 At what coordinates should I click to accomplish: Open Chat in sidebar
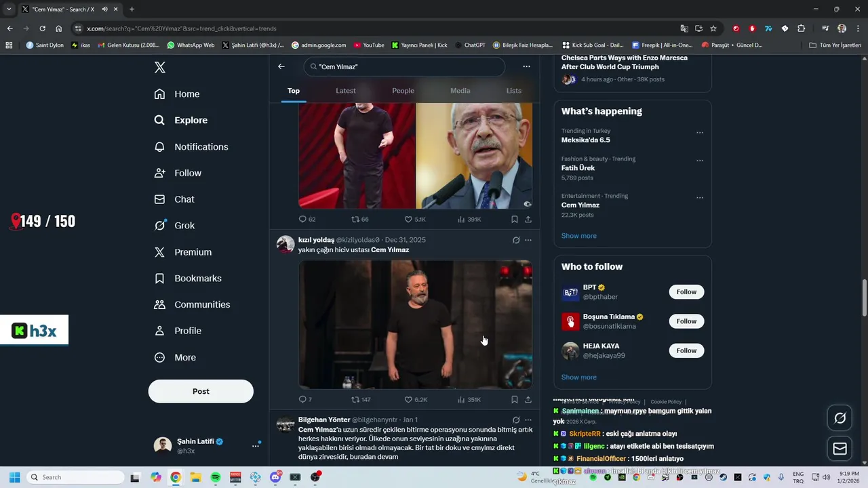click(174, 199)
